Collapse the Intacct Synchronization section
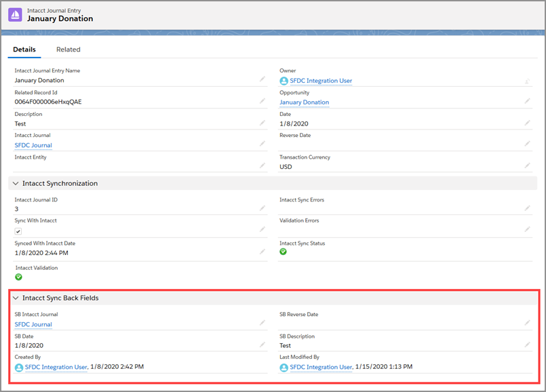Viewport: 546px width, 392px height. coord(15,183)
